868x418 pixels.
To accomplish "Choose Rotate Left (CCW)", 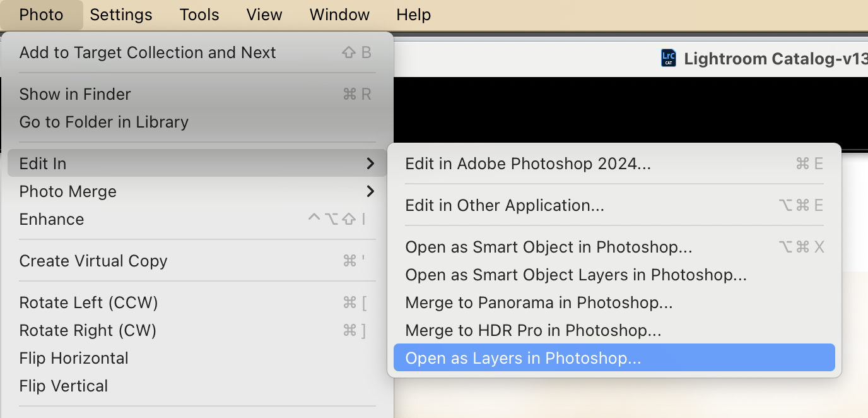I will [x=88, y=302].
